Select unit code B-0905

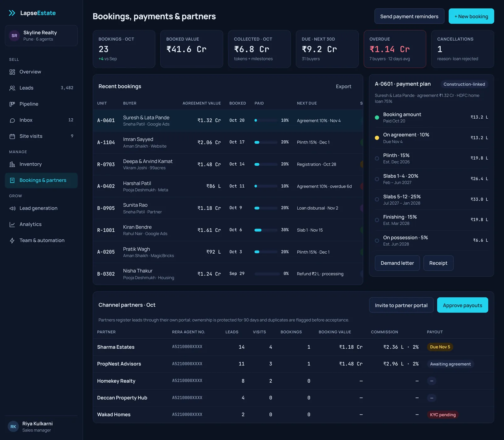tap(106, 208)
